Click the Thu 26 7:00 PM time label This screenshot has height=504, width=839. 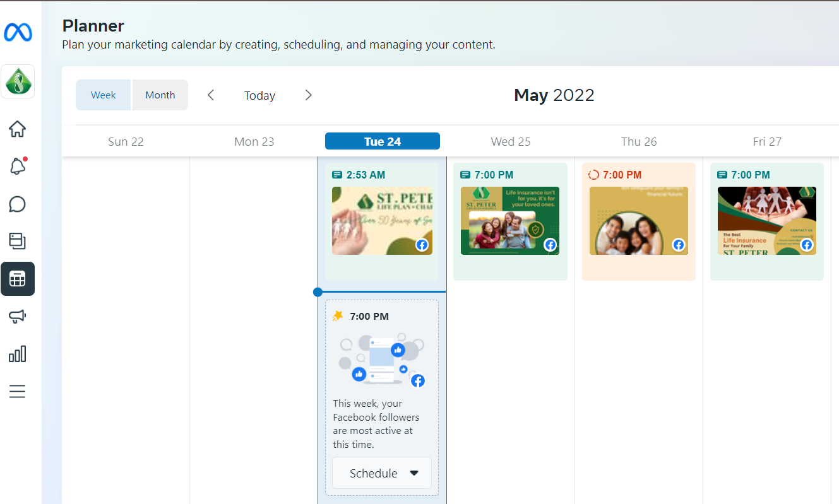622,175
